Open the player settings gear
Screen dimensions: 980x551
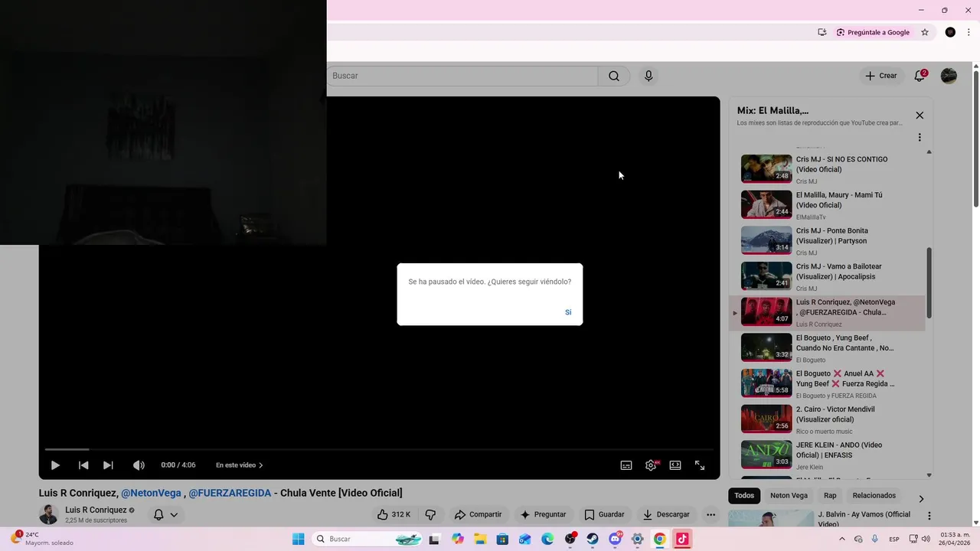[x=651, y=465]
